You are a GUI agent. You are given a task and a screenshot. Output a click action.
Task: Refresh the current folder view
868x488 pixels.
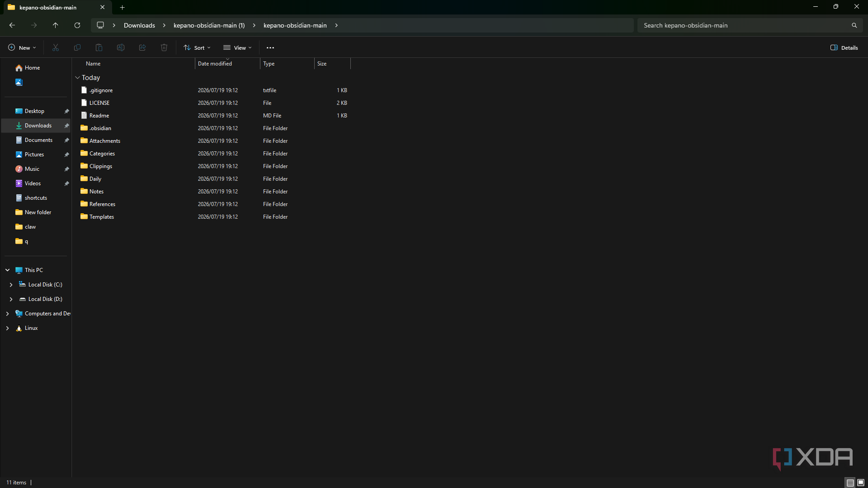click(77, 25)
